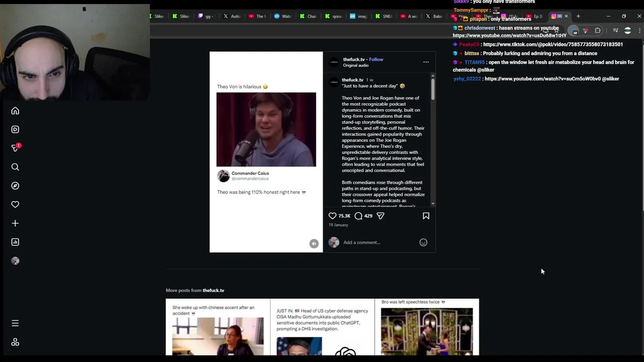This screenshot has height=362, width=644.
Task: Like the post with the heart icon
Action: tap(333, 216)
